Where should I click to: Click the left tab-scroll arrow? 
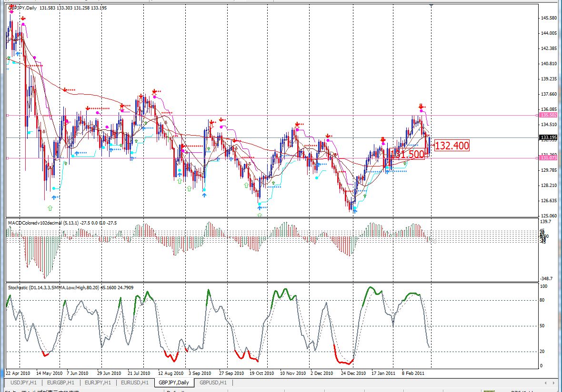[545, 382]
